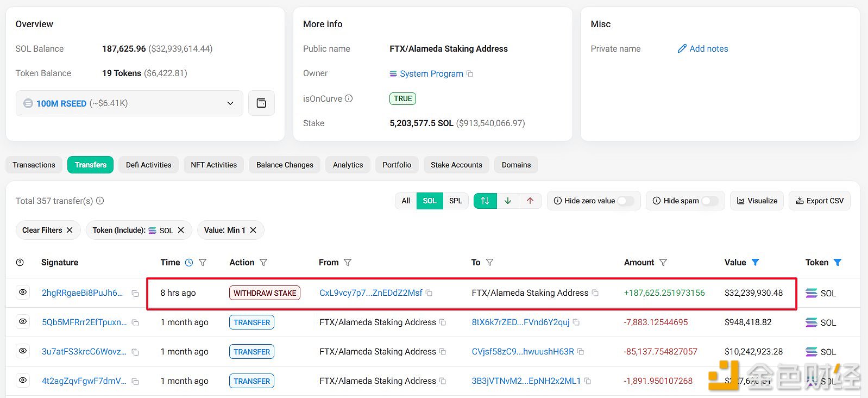
Task: Enable the Hide zero value toggle
Action: [x=625, y=201]
